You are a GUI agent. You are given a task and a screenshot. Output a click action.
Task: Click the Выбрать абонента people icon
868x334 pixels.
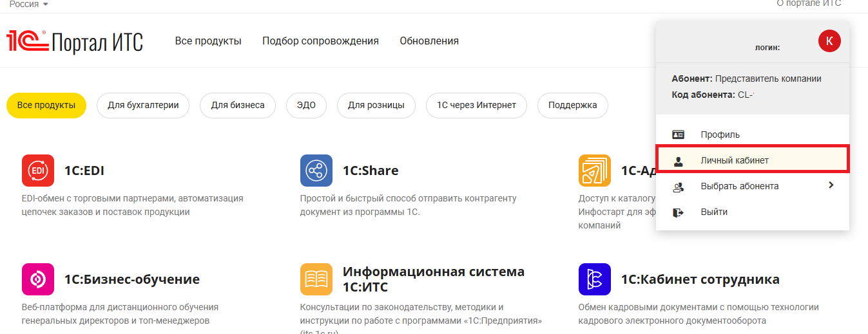pos(678,187)
